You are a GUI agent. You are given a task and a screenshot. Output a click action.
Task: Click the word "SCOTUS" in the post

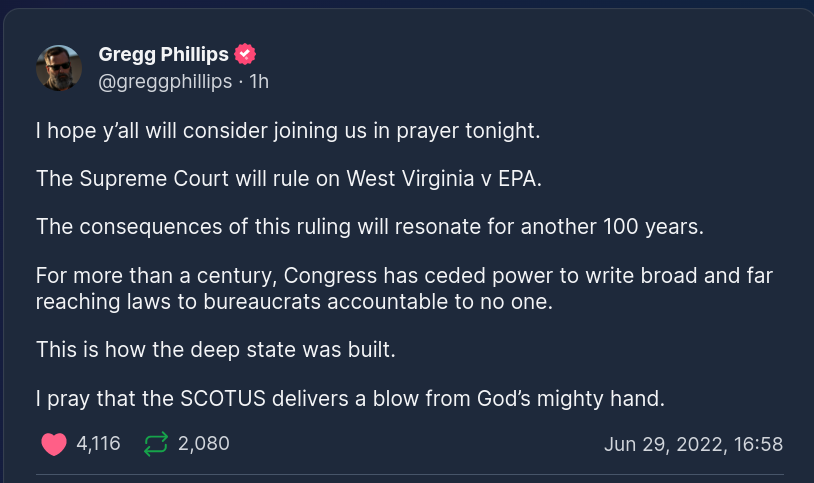[x=237, y=398]
